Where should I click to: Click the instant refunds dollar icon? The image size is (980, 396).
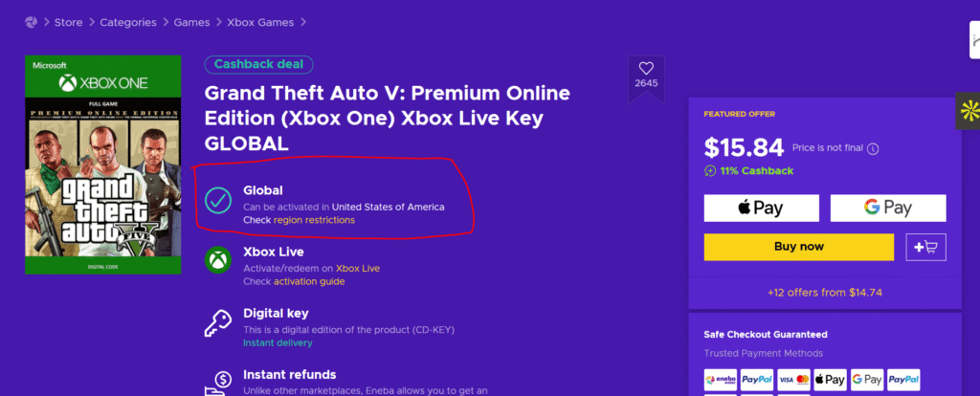coord(219,383)
